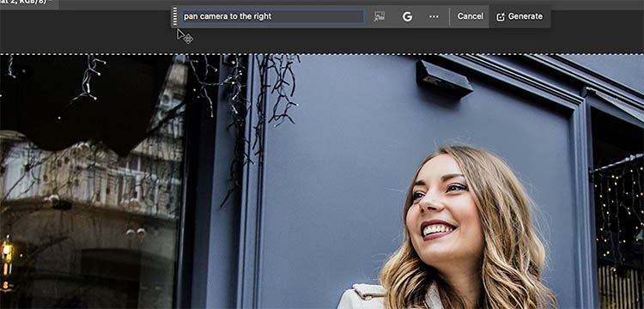Open the three-dots more options menu

(x=434, y=16)
